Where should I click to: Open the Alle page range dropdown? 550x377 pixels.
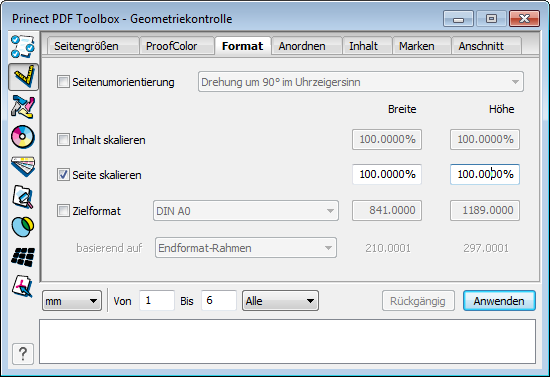tap(280, 301)
